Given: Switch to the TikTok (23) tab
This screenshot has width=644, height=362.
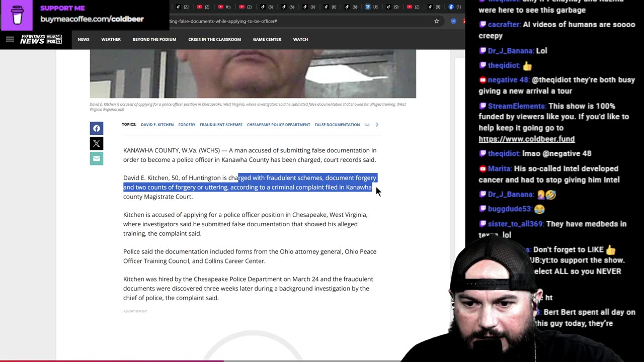Looking at the screenshot, I should click(183, 7).
